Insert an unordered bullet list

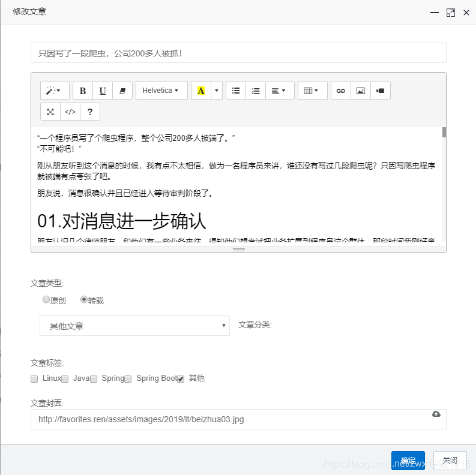point(236,91)
